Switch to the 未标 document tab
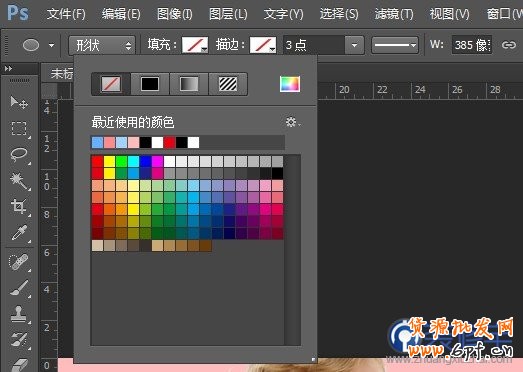The image size is (523, 372). (61, 73)
